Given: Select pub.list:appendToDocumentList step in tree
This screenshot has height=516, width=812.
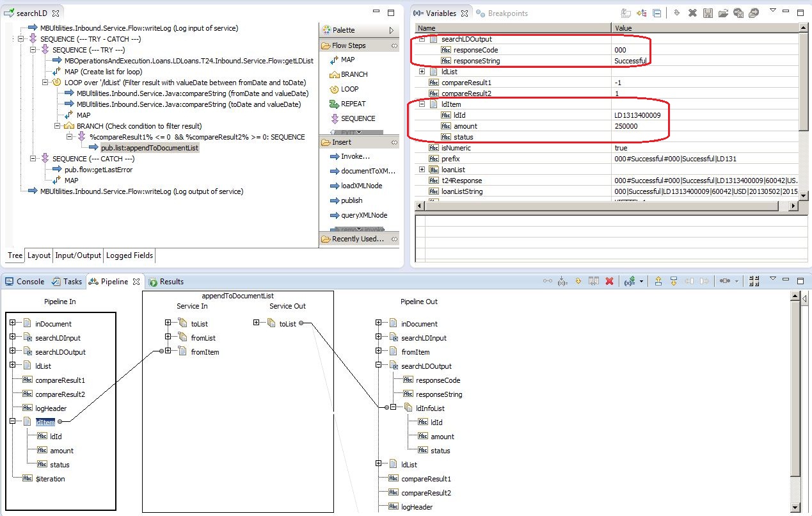Looking at the screenshot, I should [149, 148].
